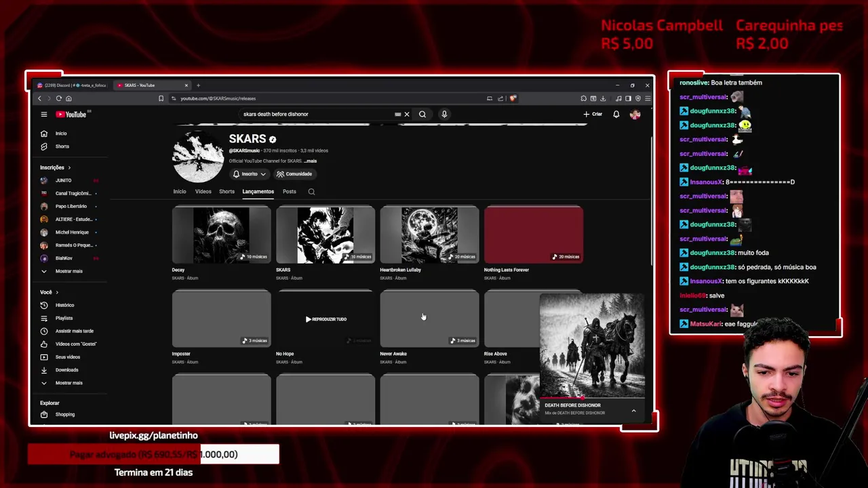Open Heartbroken Lullaby album thumbnail

(x=430, y=235)
